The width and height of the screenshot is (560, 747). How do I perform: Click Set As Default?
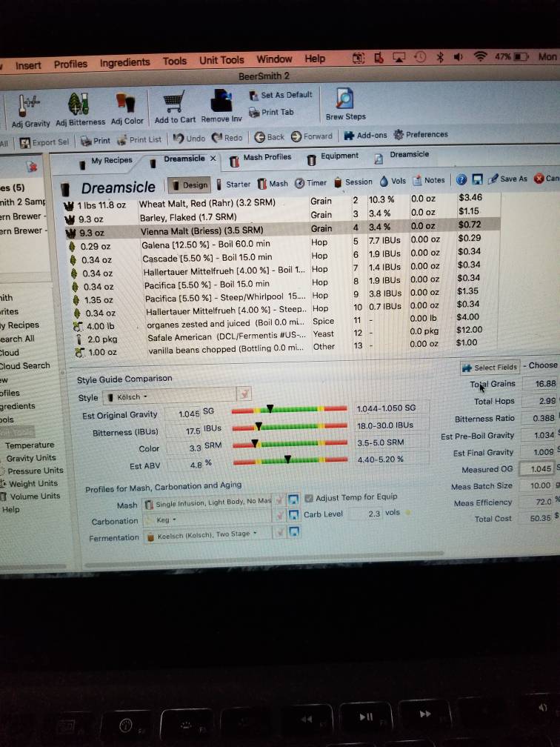(281, 95)
